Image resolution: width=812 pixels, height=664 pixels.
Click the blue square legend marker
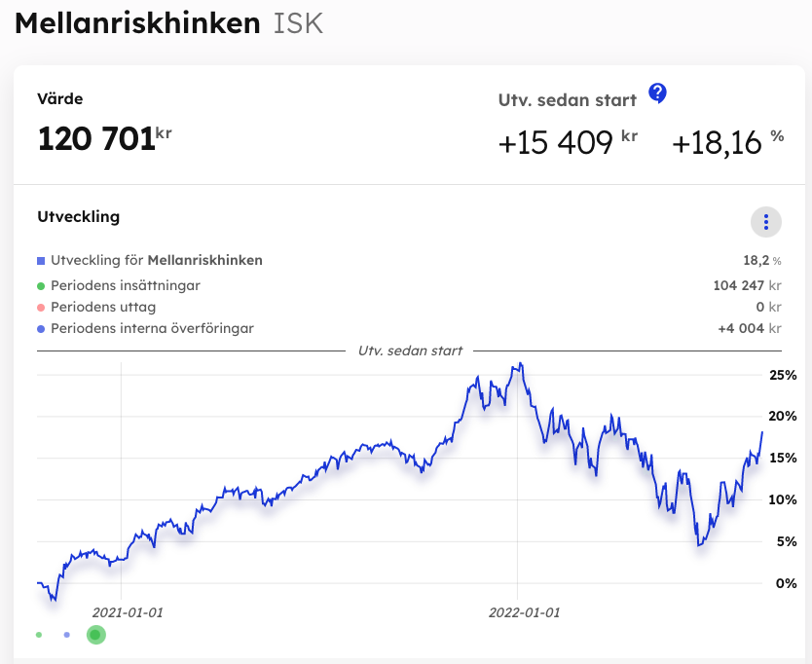(x=41, y=261)
